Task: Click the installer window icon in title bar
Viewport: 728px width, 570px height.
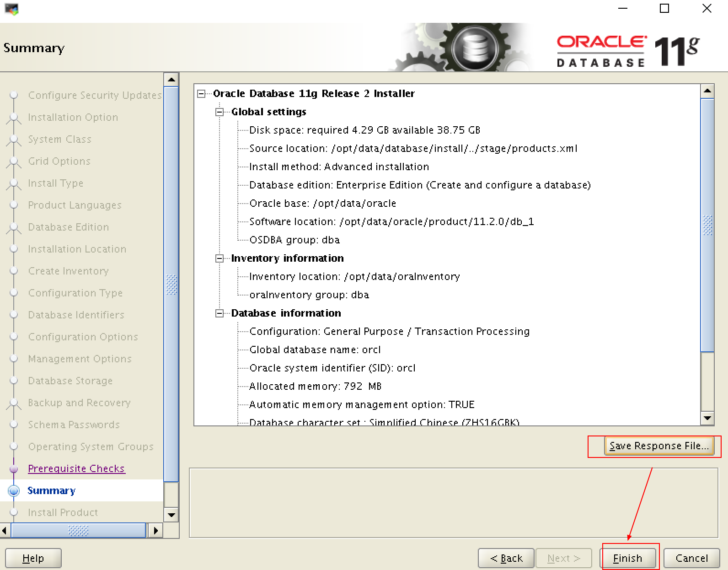Action: pyautogui.click(x=11, y=9)
